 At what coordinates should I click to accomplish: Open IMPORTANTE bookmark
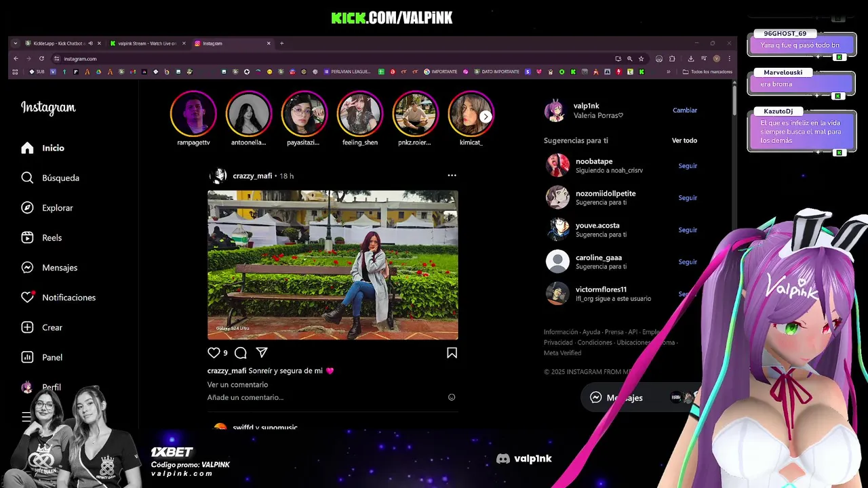pos(441,71)
